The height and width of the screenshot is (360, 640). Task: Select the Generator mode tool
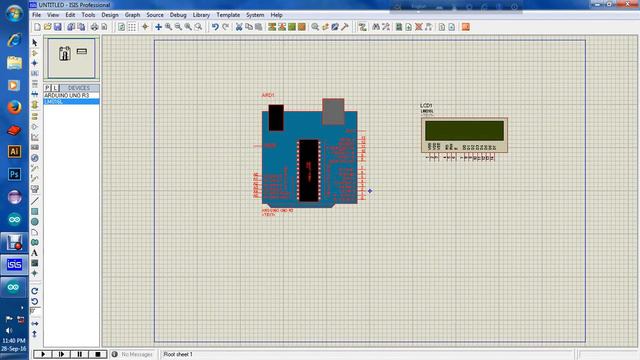[x=35, y=158]
